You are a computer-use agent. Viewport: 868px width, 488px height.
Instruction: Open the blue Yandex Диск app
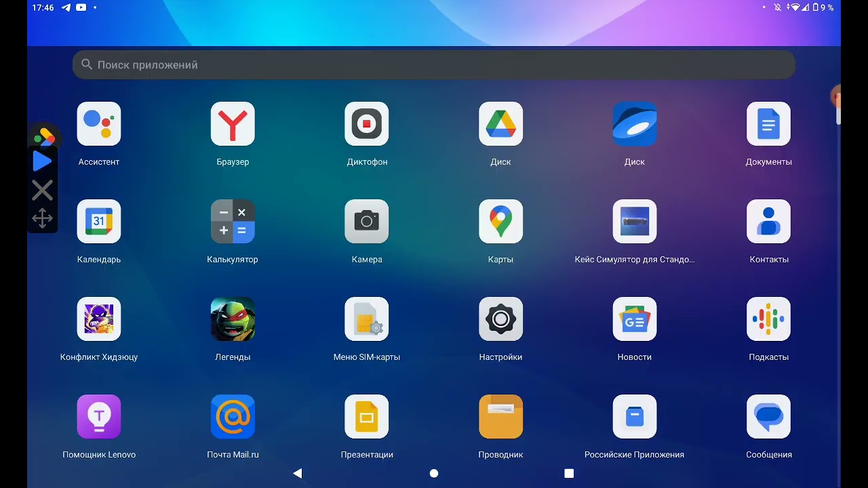(x=635, y=124)
